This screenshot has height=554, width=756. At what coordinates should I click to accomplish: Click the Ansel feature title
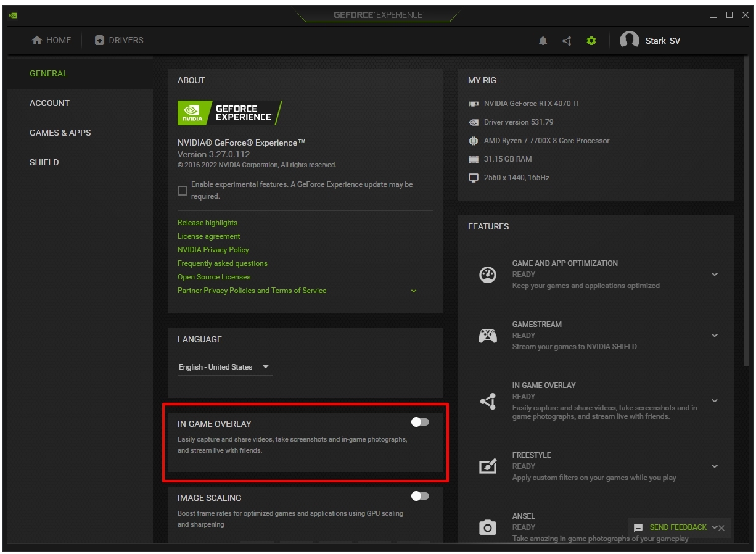pyautogui.click(x=524, y=516)
